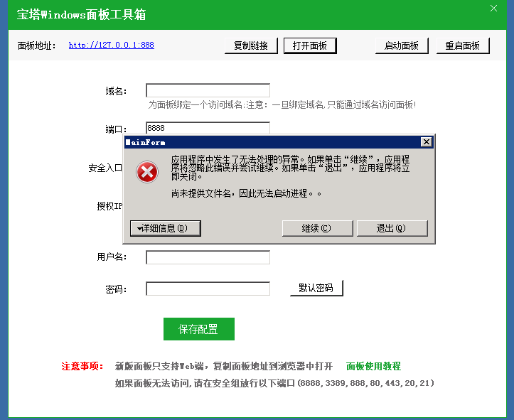Click the 注意事项 red label
The width and height of the screenshot is (514, 420).
tap(82, 366)
